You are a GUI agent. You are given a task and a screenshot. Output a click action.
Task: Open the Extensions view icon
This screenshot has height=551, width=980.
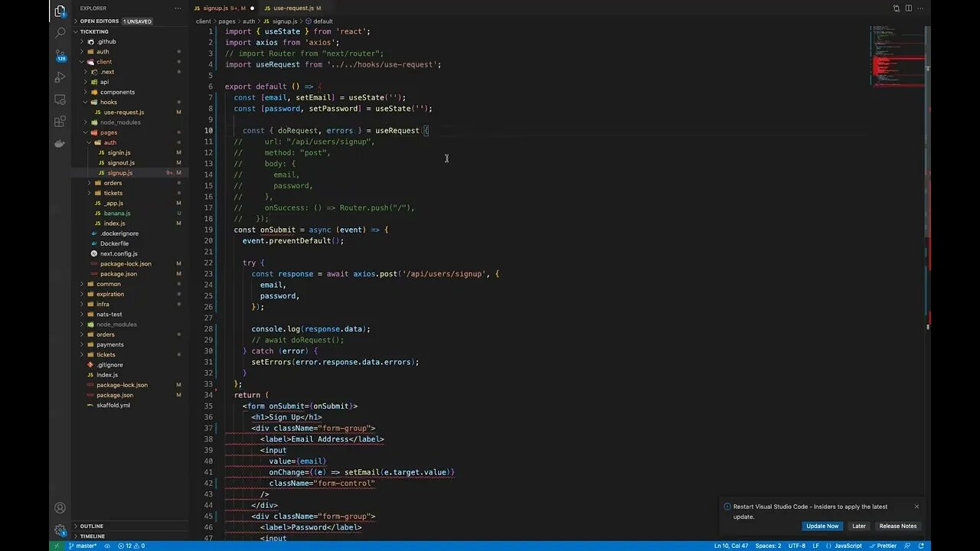pyautogui.click(x=60, y=122)
